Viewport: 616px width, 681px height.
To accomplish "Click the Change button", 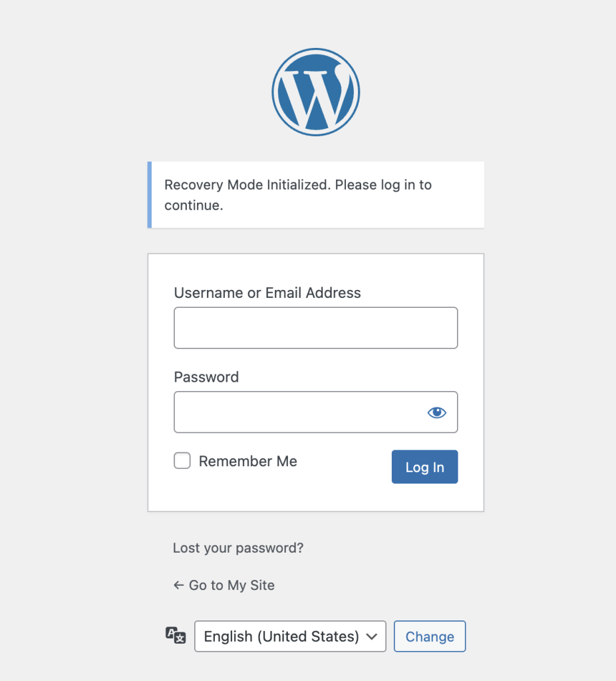I will coord(430,636).
